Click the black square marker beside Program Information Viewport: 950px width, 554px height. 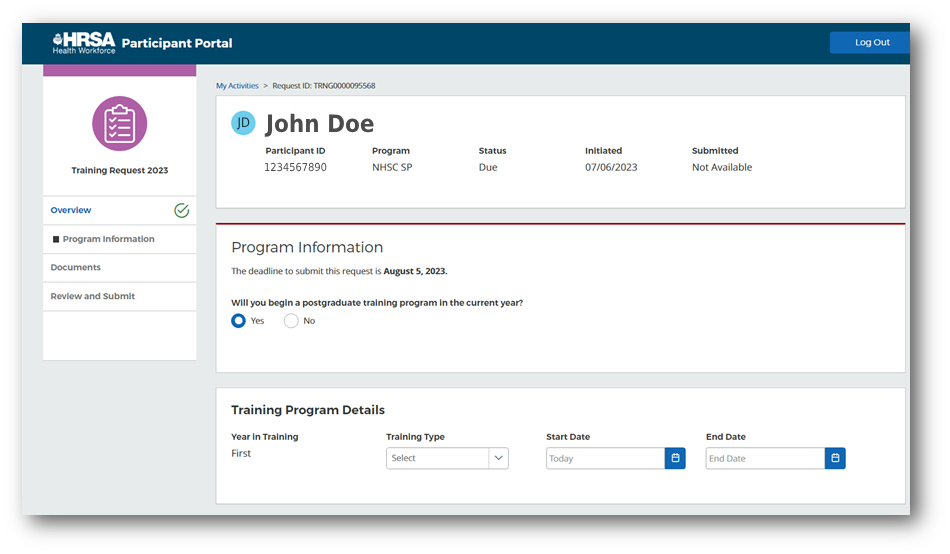tap(56, 240)
